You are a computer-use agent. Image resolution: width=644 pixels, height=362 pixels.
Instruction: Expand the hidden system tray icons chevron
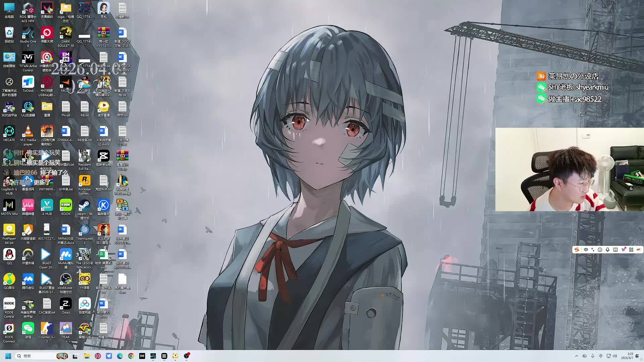coord(576,356)
